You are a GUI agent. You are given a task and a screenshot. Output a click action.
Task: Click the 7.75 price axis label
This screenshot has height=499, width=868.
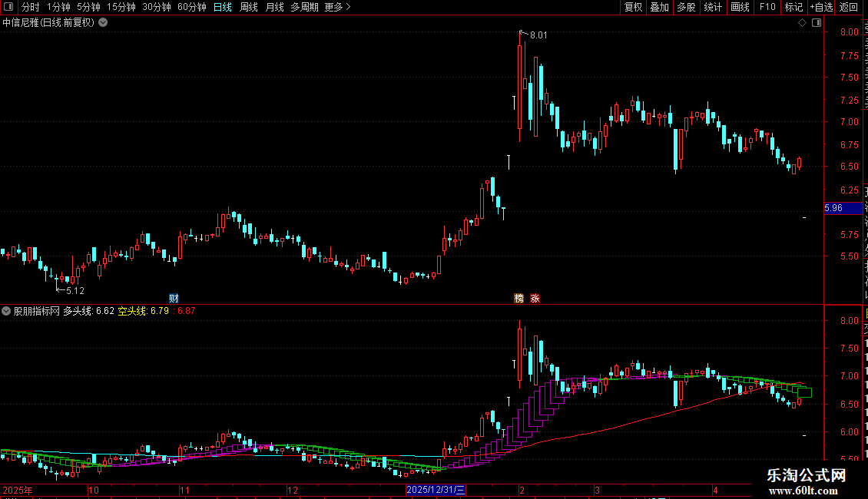849,56
